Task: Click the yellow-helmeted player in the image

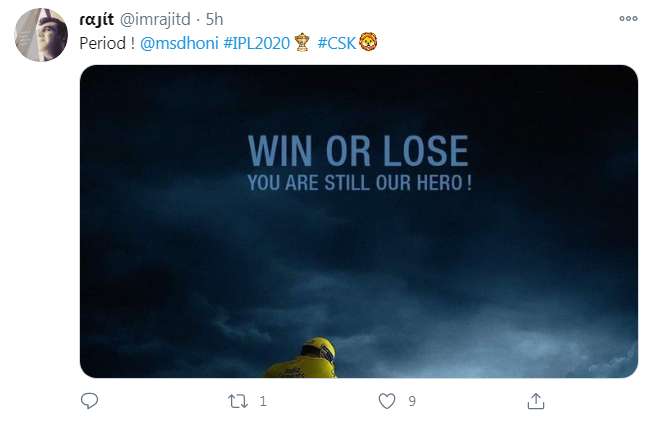Action: [x=304, y=357]
